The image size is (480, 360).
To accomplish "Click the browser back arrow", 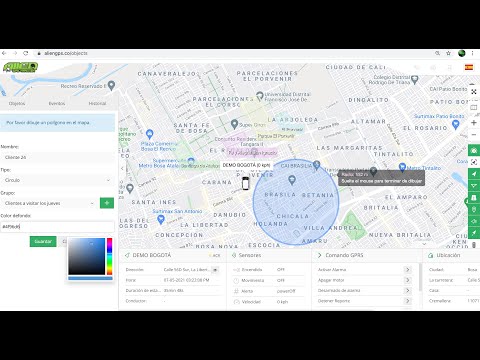I will click(4, 53).
